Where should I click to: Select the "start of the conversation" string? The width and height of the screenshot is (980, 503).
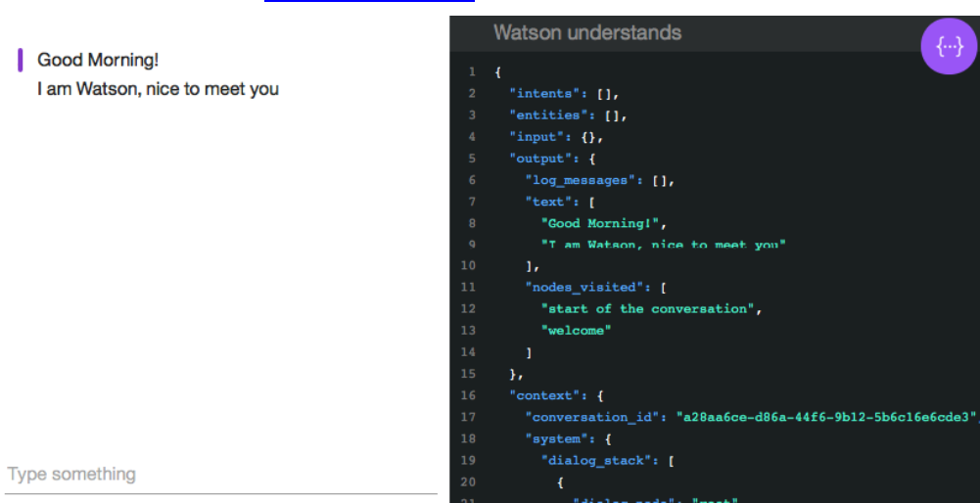click(x=650, y=308)
